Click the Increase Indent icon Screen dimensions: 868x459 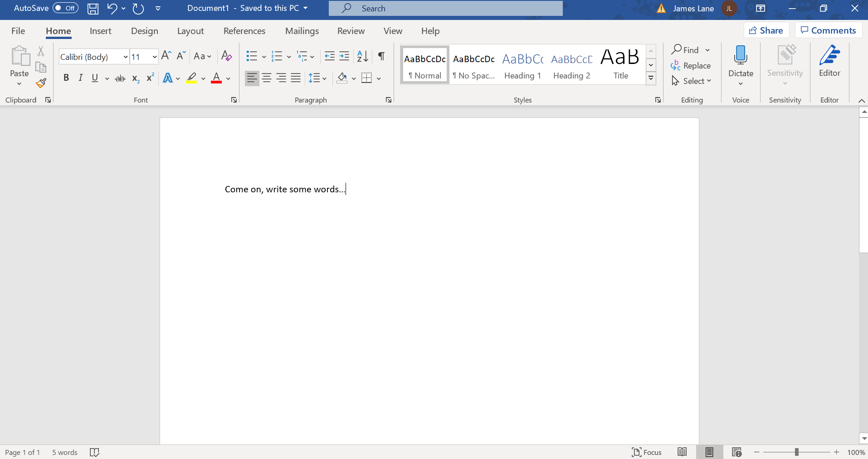[345, 56]
